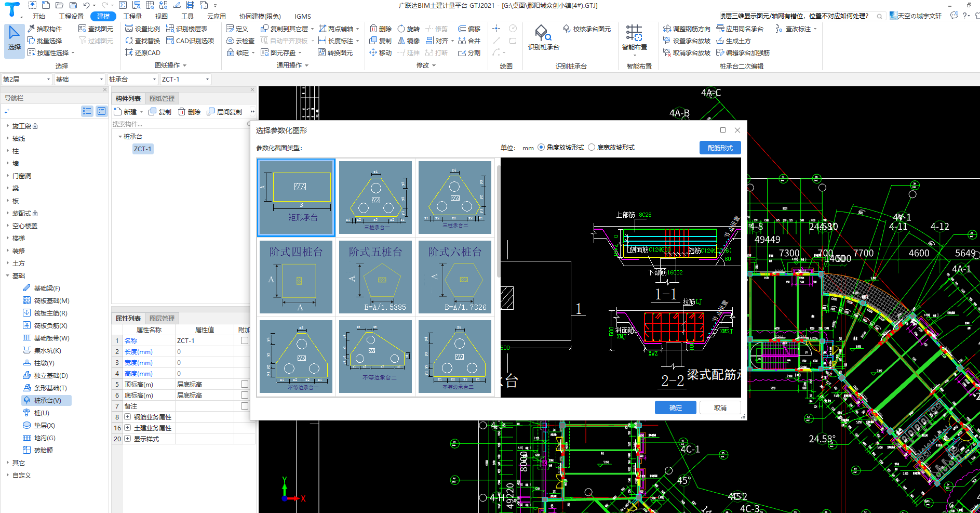This screenshot has height=513, width=980.
Task: Select the ZCT-1 tree item
Action: pos(143,149)
